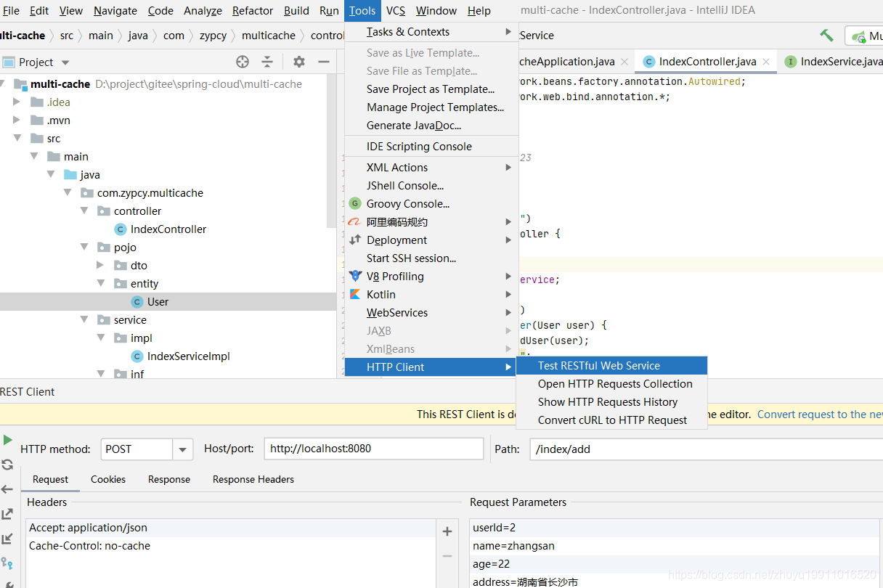Image resolution: width=883 pixels, height=588 pixels.
Task: Click the collapse all icon in Project panel
Action: click(x=267, y=62)
